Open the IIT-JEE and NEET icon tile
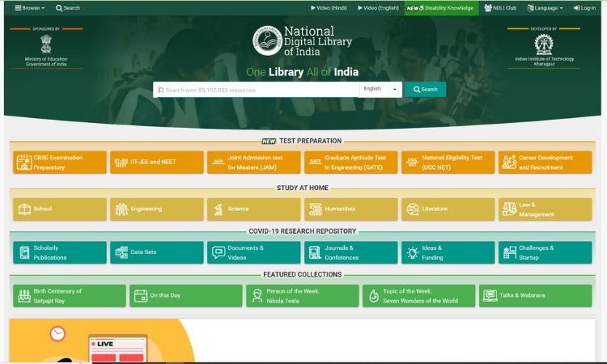 (121, 163)
